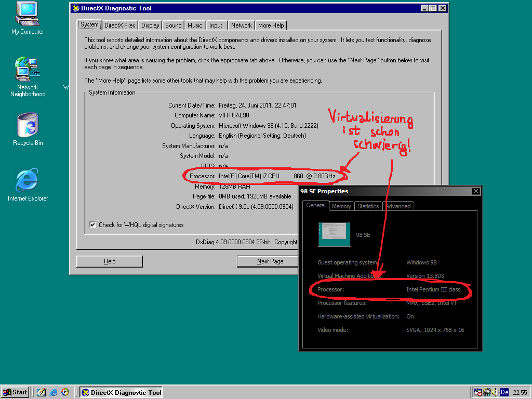Screen dimensions: 532x399
Task: Switch to the Display tab
Action: click(x=150, y=25)
